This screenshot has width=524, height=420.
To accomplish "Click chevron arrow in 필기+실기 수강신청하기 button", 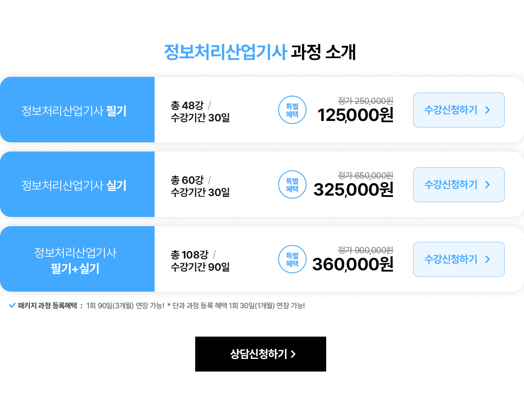I will click(x=488, y=259).
